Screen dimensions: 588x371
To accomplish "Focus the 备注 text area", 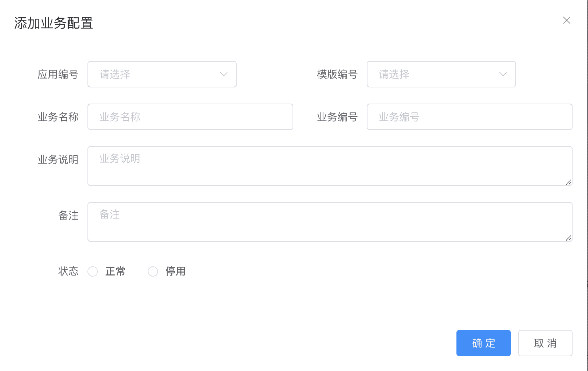I will [330, 222].
